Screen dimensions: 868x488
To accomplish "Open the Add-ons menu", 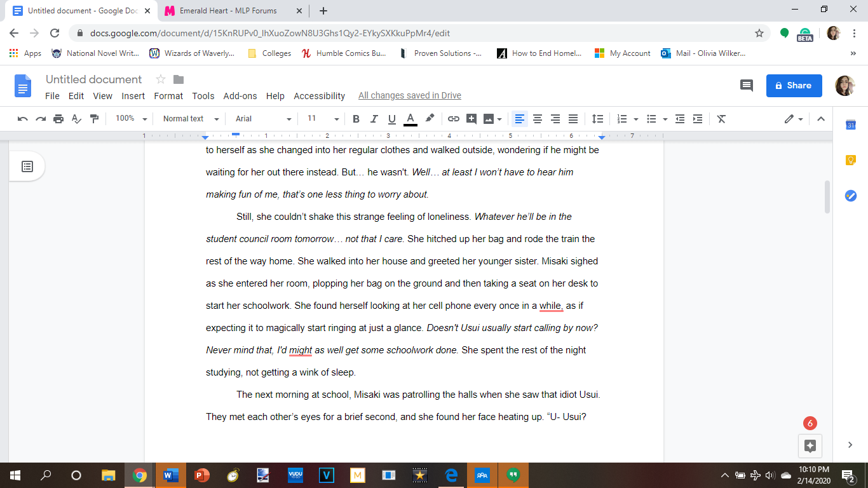I will pyautogui.click(x=240, y=96).
